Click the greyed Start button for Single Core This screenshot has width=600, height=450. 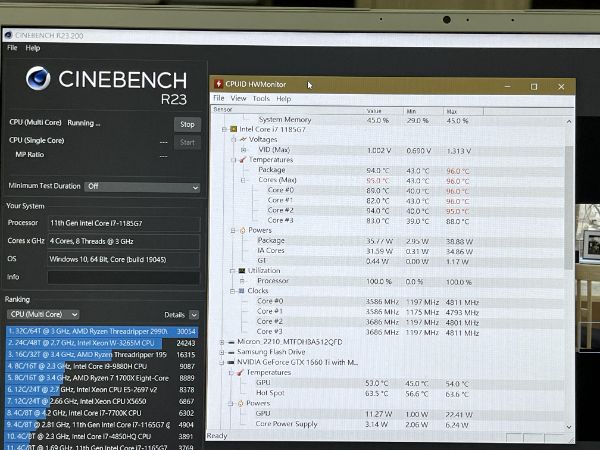pyautogui.click(x=187, y=142)
